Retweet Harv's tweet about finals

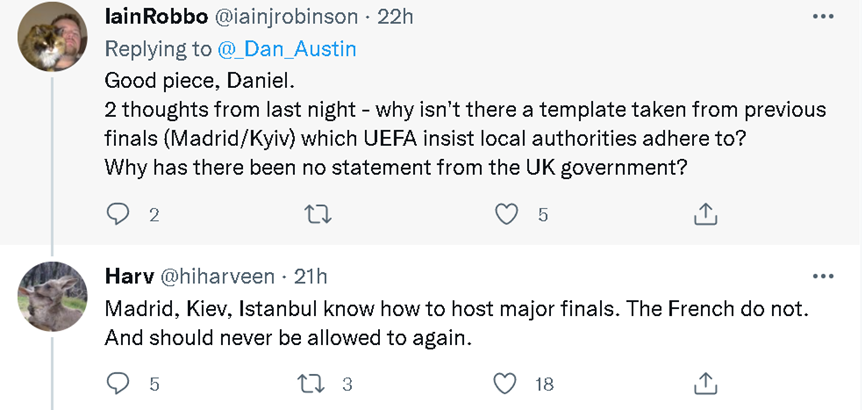312,383
